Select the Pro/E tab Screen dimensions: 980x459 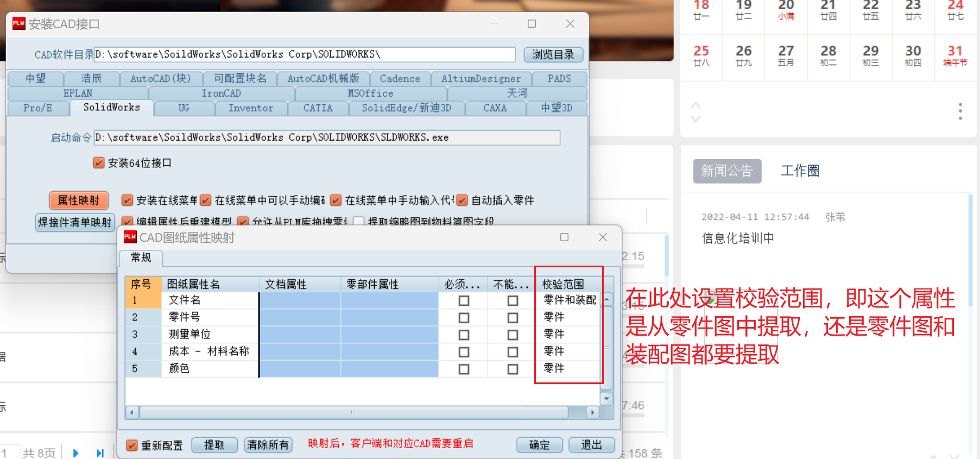point(38,108)
